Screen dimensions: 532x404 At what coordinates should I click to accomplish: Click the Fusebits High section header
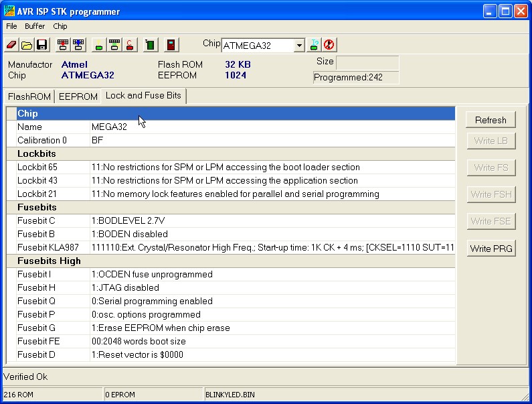coord(236,261)
